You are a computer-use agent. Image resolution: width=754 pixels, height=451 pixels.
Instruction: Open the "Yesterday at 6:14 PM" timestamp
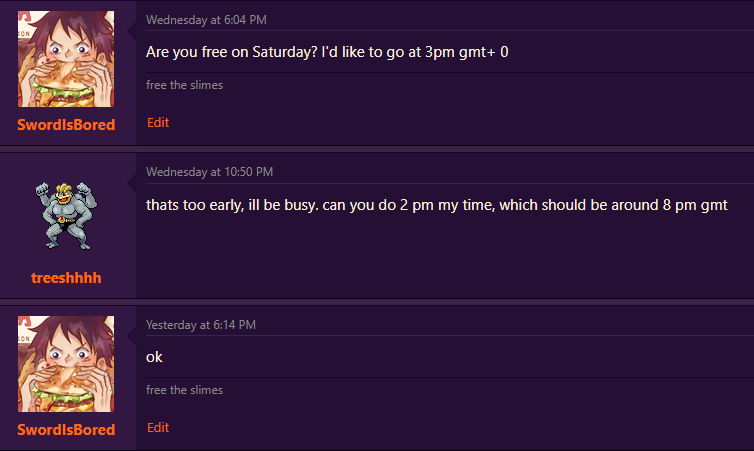pos(201,325)
